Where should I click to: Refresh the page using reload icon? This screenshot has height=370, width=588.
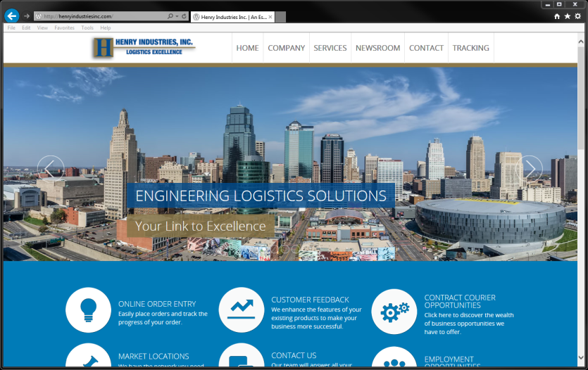coord(184,15)
